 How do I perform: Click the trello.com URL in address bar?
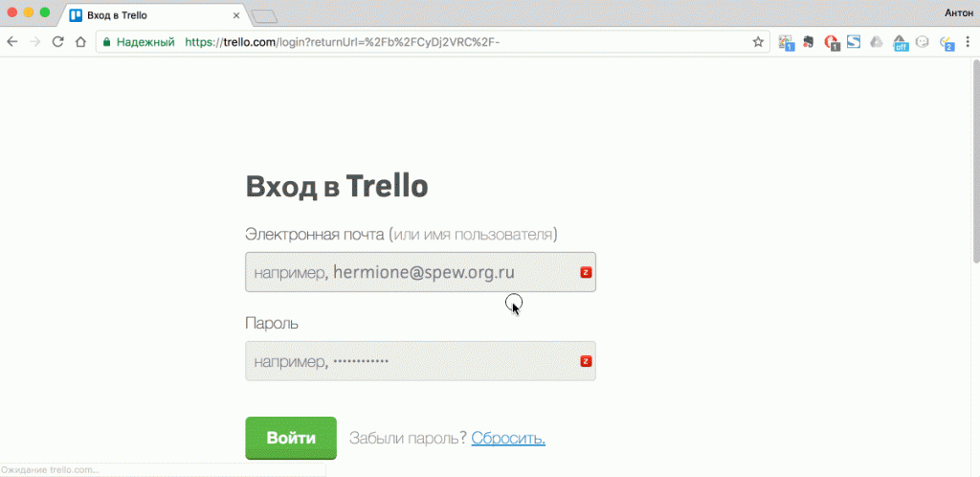343,42
